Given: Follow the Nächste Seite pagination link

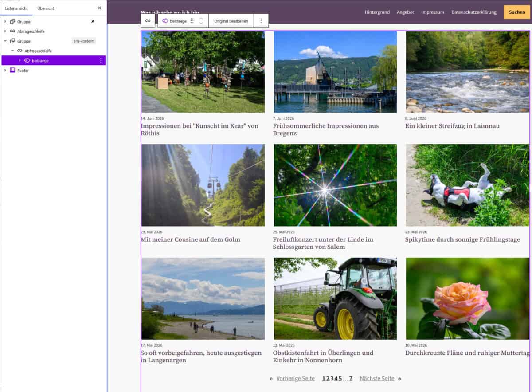Looking at the screenshot, I should point(377,378).
